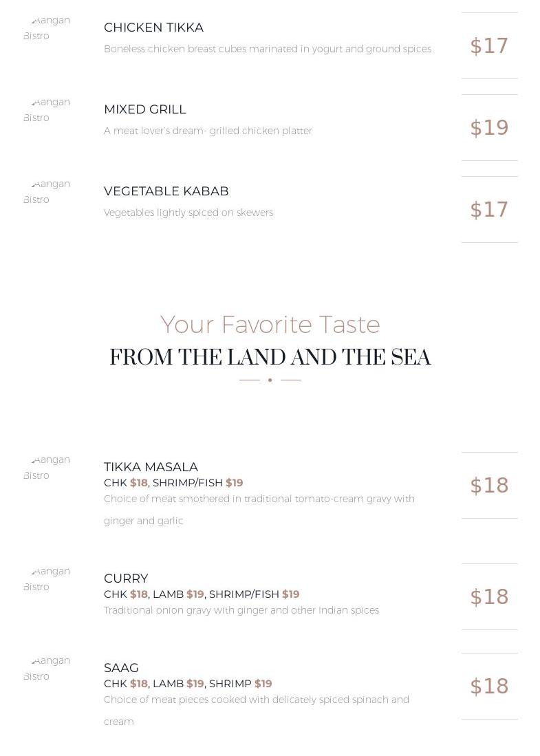Click the Saag item image
The width and height of the screenshot is (540, 756).
[47, 669]
